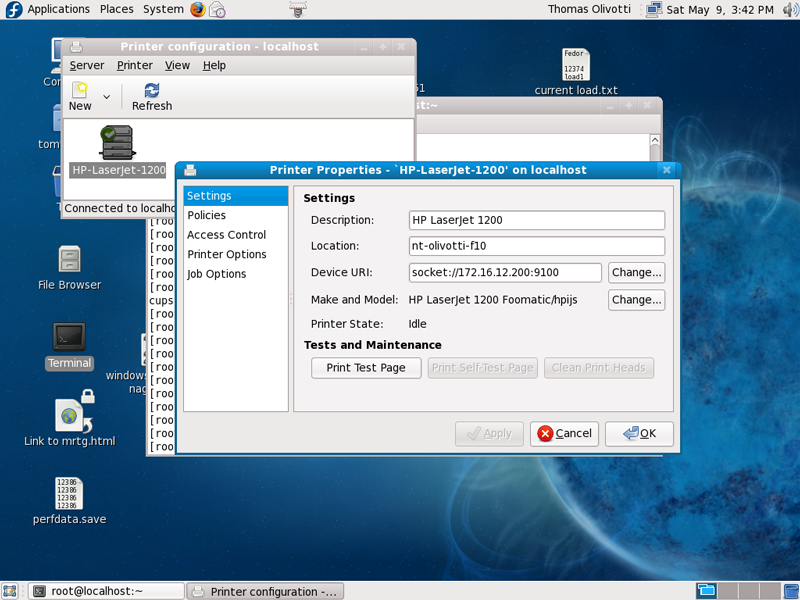Select the Access Control page

(236, 235)
